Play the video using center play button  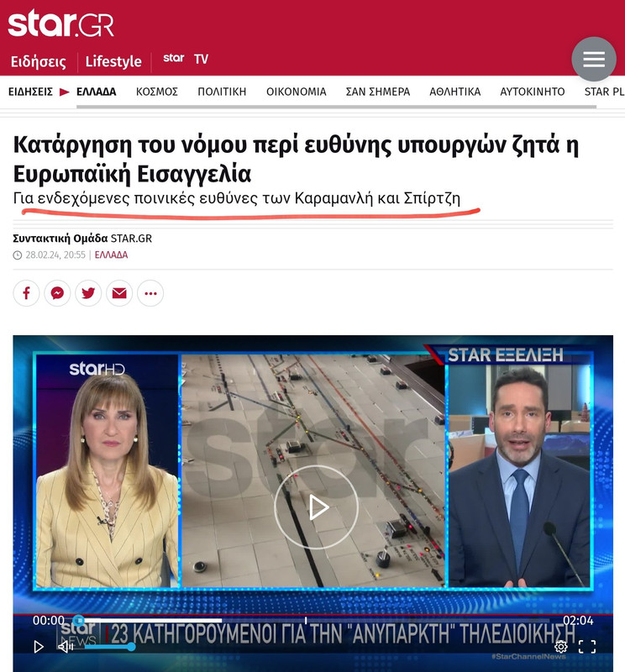click(317, 507)
